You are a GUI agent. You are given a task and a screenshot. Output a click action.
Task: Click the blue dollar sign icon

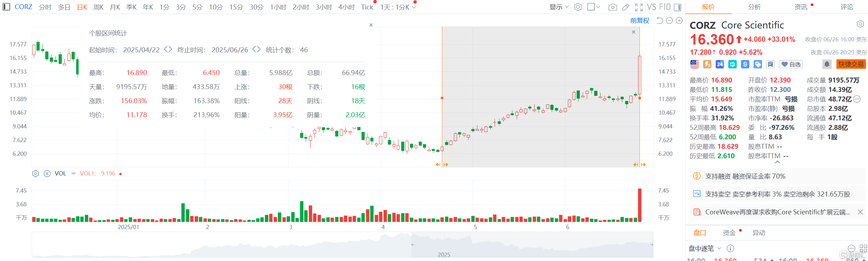pyautogui.click(x=745, y=64)
